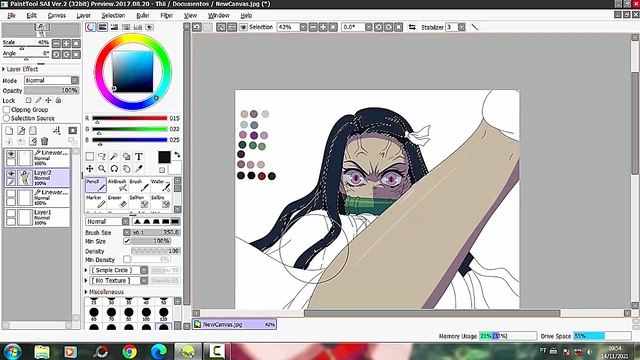Open the Selection menu
The height and width of the screenshot is (360, 640).
click(113, 16)
